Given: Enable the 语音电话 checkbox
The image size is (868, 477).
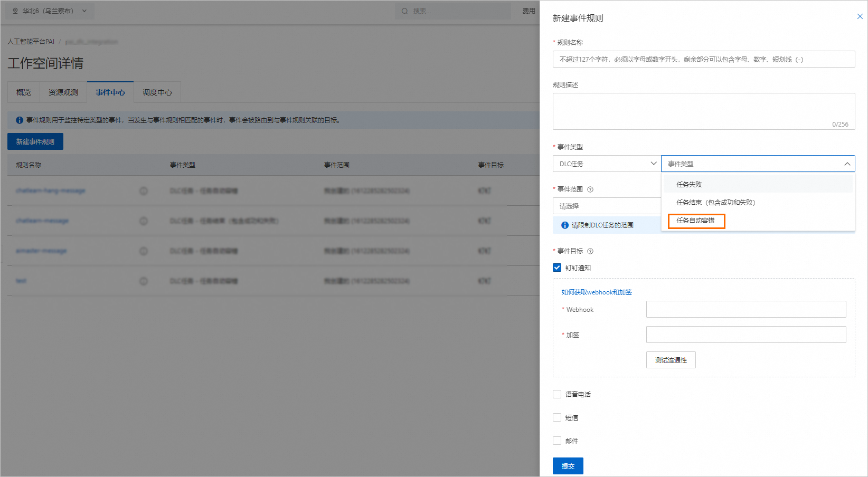Looking at the screenshot, I should coord(557,394).
